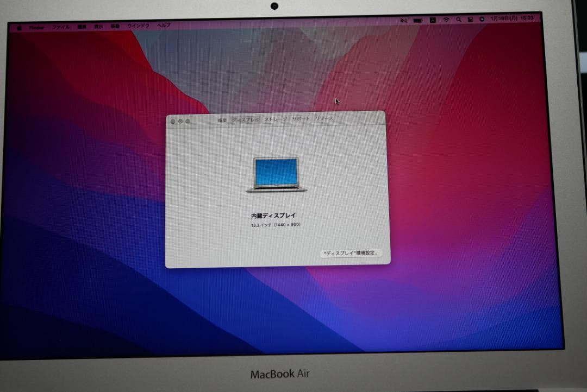The width and height of the screenshot is (587, 392).
Task: Open the ヘルプ menu
Action: coord(163,26)
